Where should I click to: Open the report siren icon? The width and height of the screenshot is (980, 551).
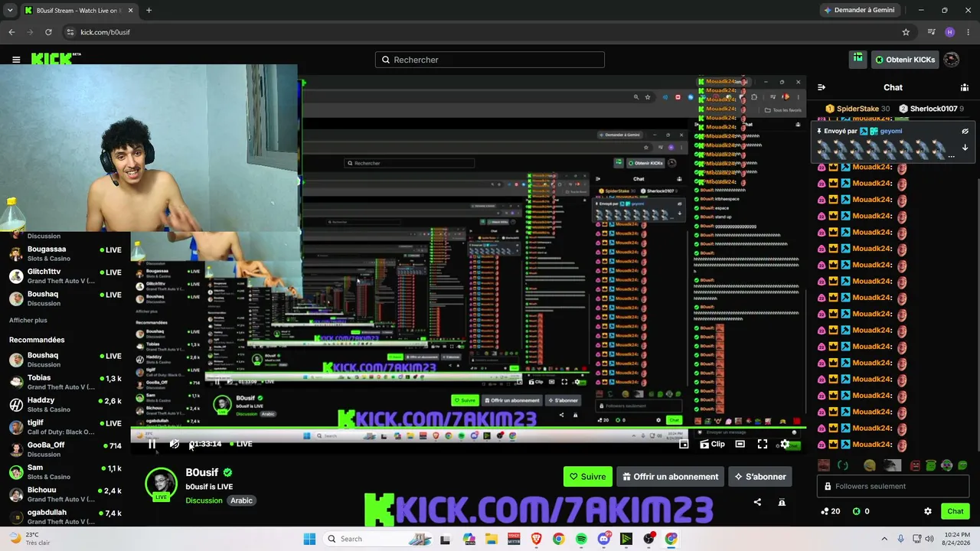pos(782,502)
